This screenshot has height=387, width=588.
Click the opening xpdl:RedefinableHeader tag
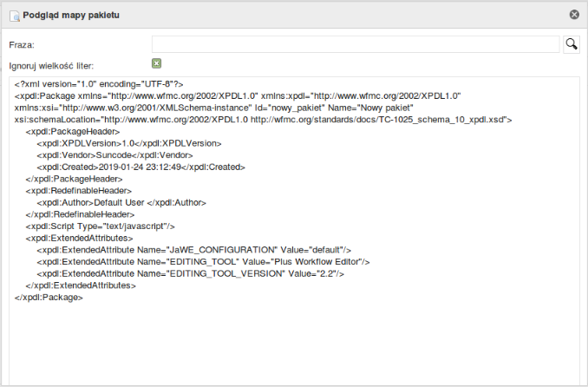[x=79, y=191]
